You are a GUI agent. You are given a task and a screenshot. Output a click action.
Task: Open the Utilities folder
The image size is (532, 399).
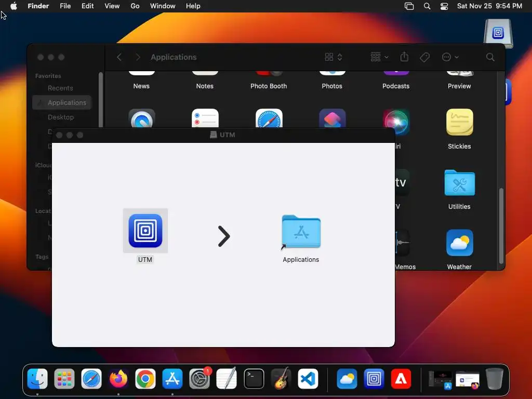click(x=459, y=183)
